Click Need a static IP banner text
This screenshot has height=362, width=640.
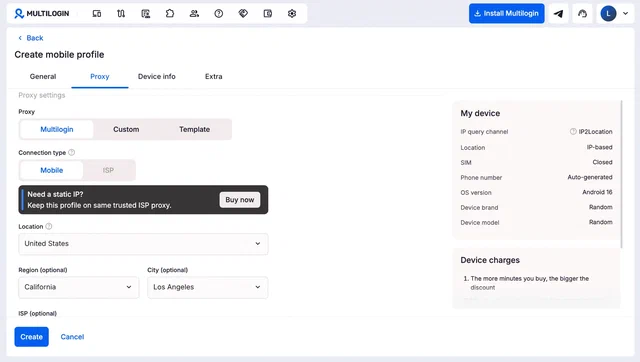(55, 194)
